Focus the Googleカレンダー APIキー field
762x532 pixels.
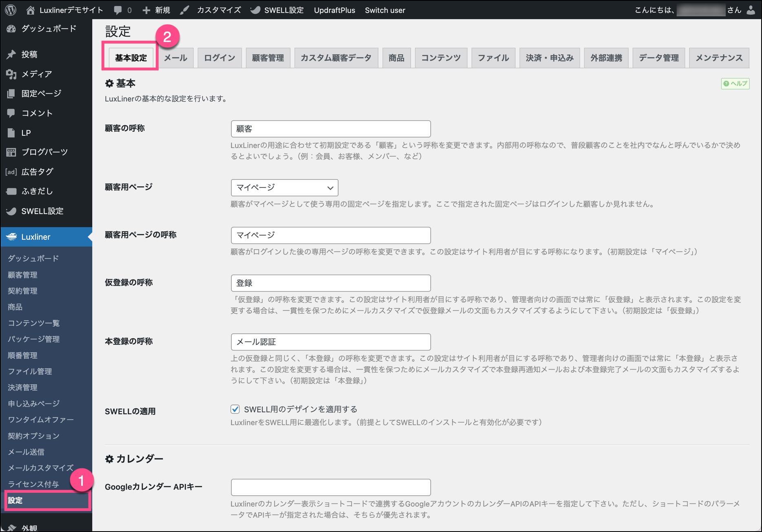point(330,487)
